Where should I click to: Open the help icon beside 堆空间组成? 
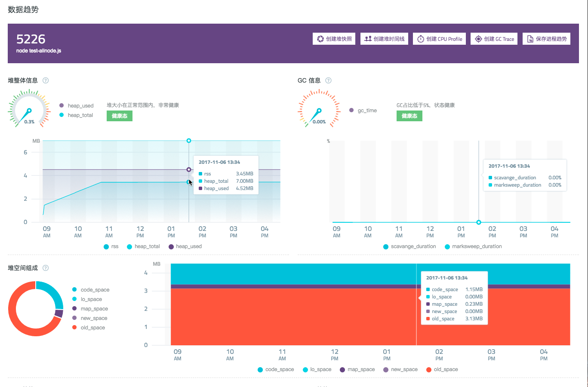coord(46,267)
